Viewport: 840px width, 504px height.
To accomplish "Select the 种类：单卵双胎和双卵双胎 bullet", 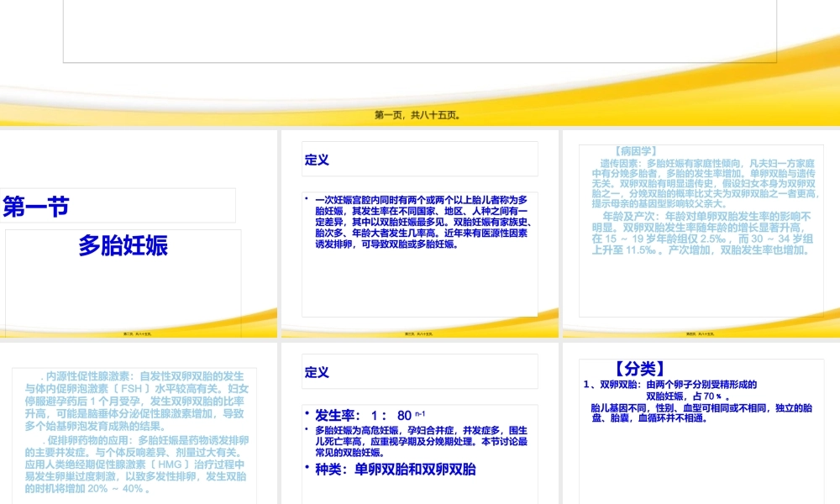I will [x=395, y=470].
